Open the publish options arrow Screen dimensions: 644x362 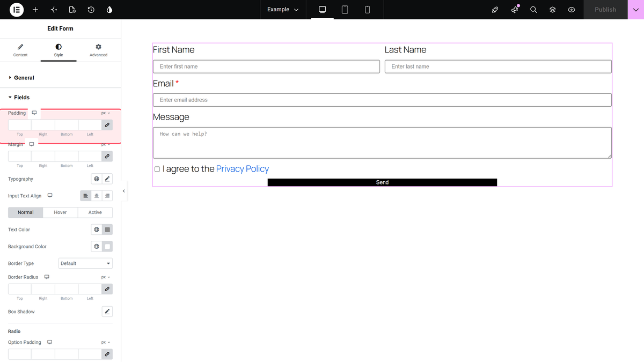636,10
